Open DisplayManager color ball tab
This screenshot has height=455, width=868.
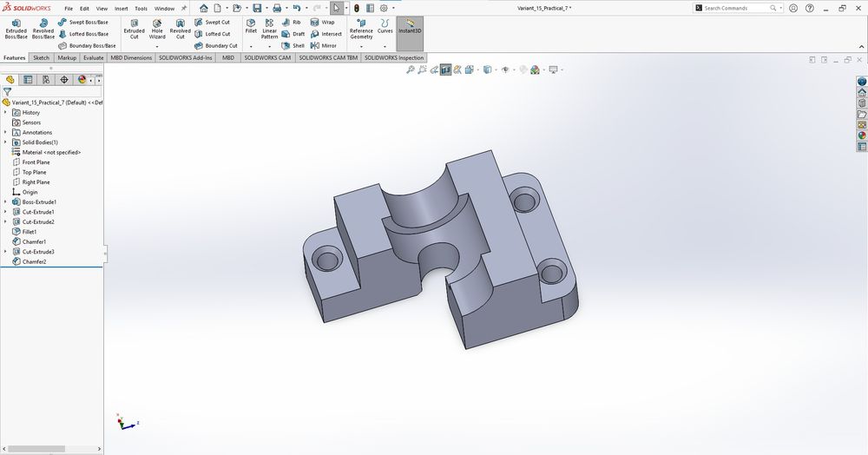point(82,80)
